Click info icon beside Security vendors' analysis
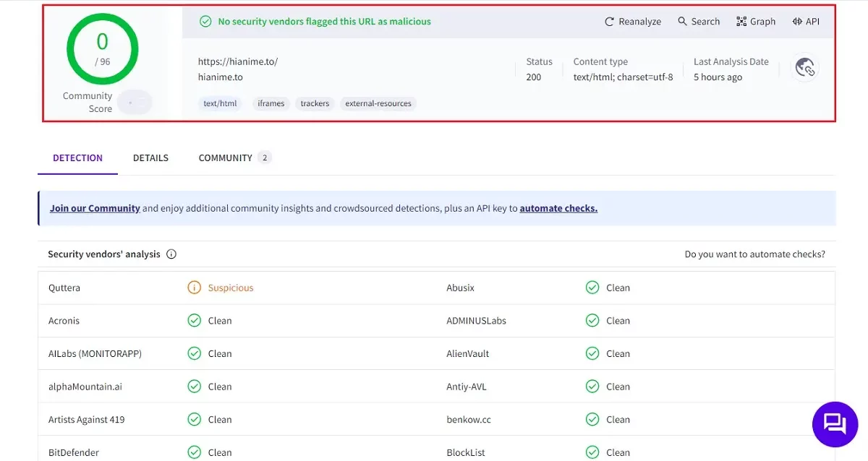The width and height of the screenshot is (868, 461). tap(171, 254)
